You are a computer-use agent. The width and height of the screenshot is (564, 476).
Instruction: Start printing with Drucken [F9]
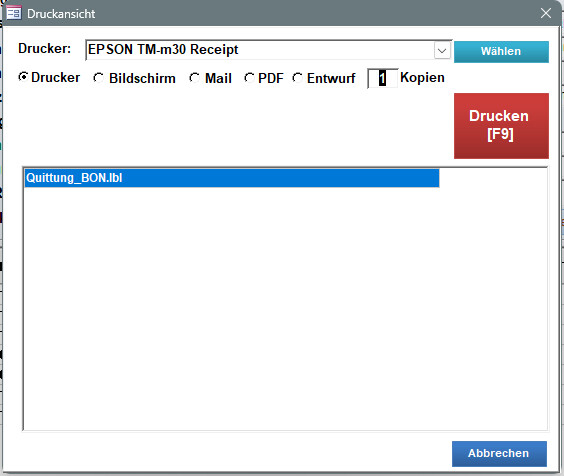click(501, 126)
